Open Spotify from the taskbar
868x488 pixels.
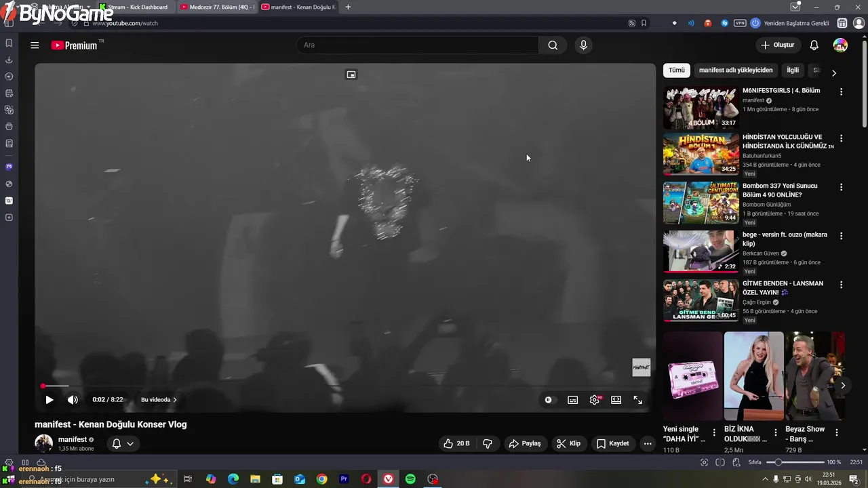410,479
